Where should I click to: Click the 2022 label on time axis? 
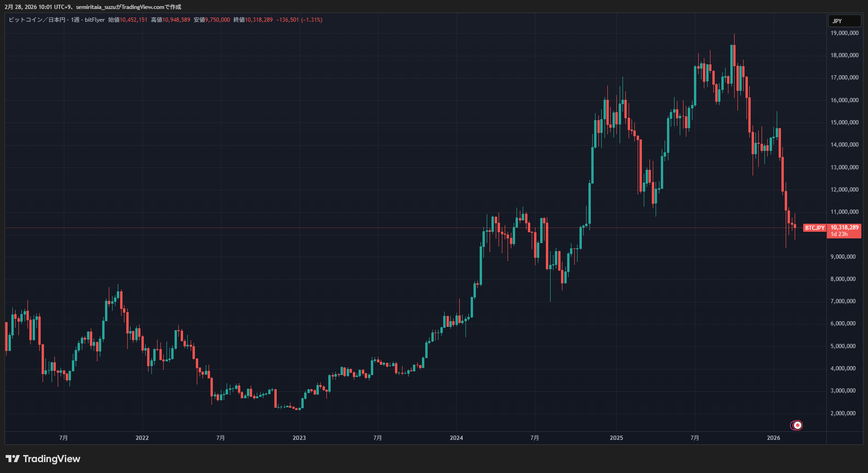142,438
